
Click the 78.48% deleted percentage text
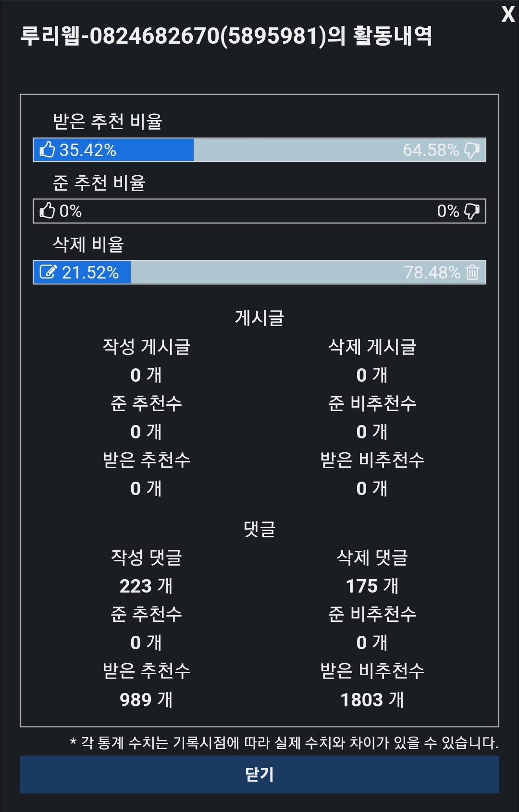(432, 272)
